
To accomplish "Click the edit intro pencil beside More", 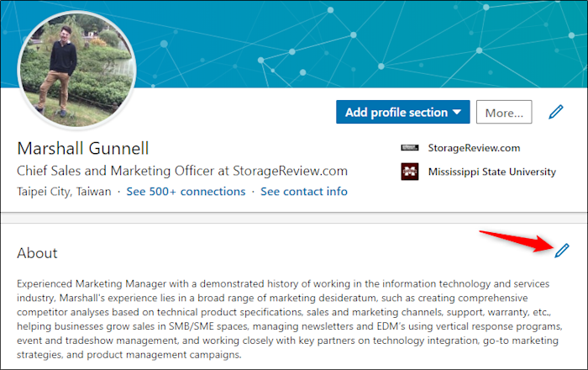I will [x=556, y=112].
